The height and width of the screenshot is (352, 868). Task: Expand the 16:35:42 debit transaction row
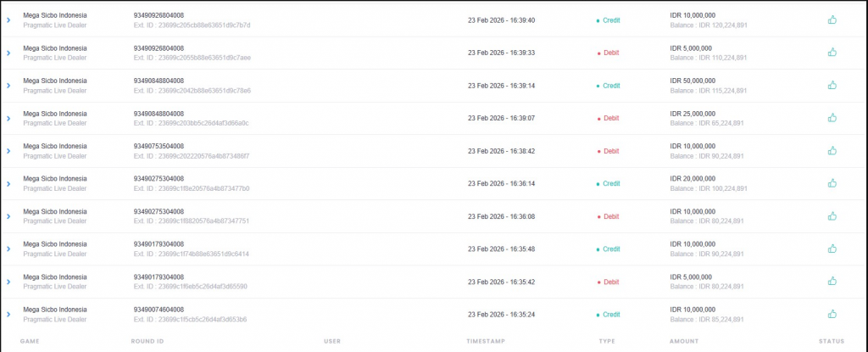(x=8, y=282)
